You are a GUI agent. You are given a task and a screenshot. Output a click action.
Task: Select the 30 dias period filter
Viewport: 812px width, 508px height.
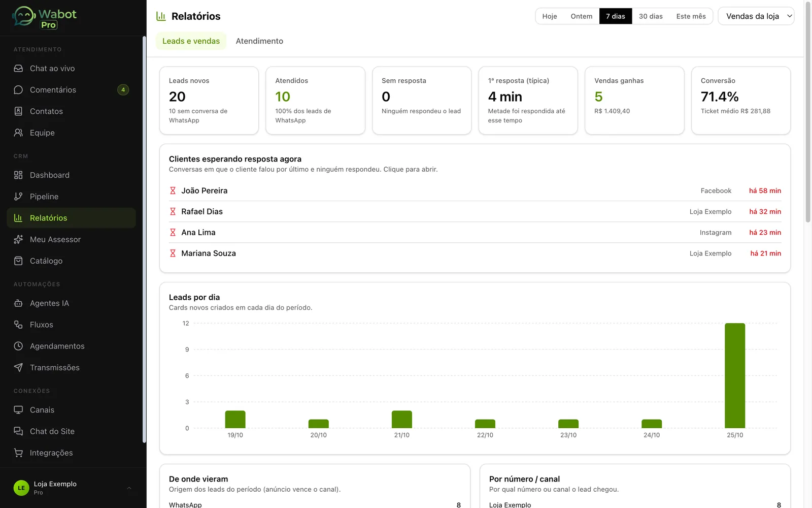pos(651,16)
